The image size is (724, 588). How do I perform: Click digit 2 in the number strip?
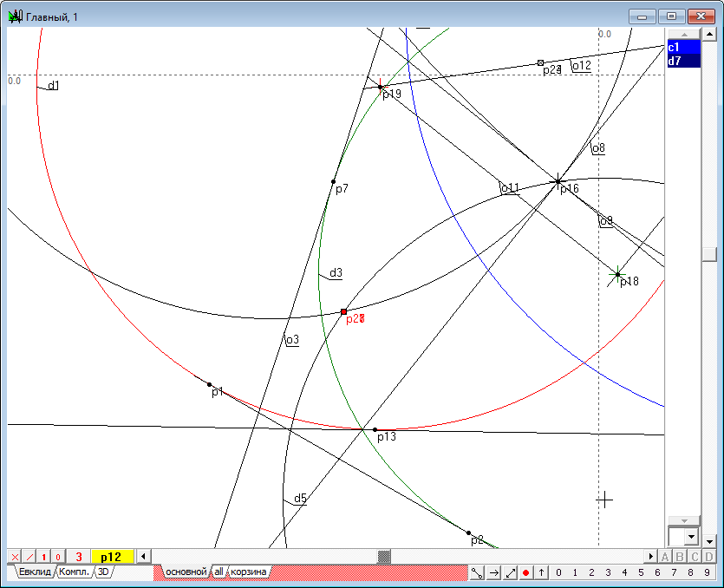point(591,572)
